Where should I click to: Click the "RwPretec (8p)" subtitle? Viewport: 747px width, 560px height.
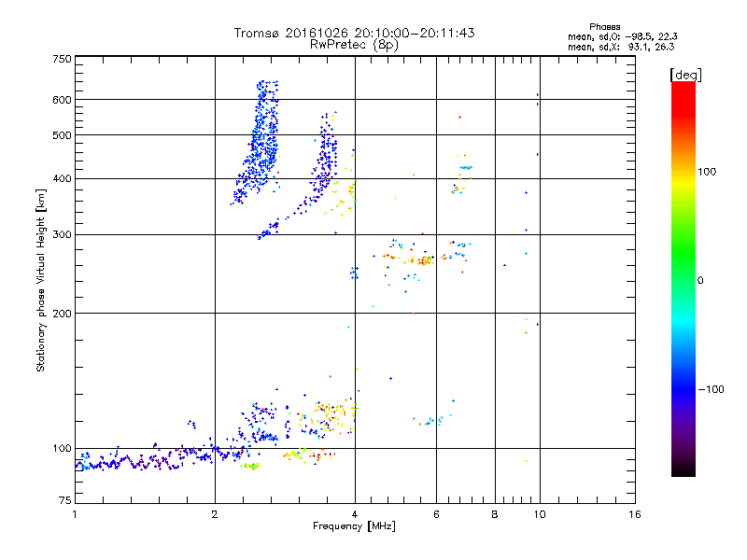click(354, 45)
